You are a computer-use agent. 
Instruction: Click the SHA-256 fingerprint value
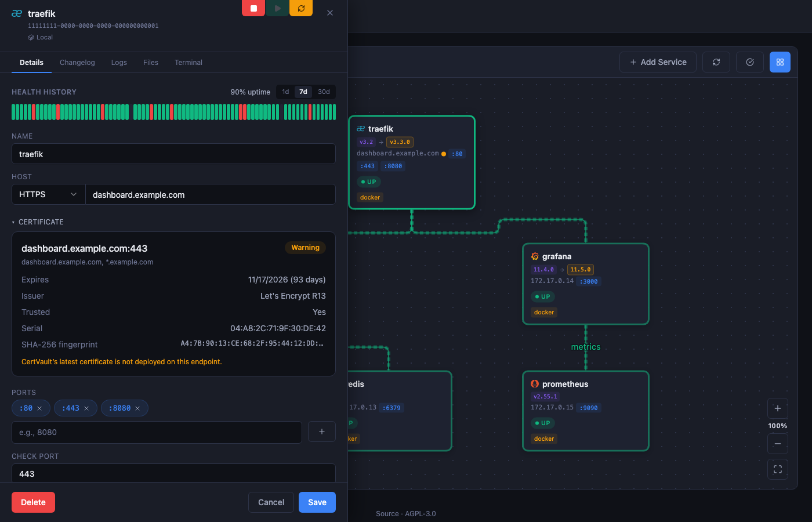252,343
